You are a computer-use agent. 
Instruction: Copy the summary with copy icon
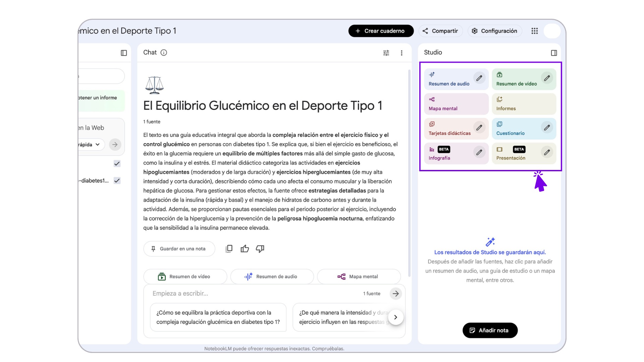click(x=229, y=249)
